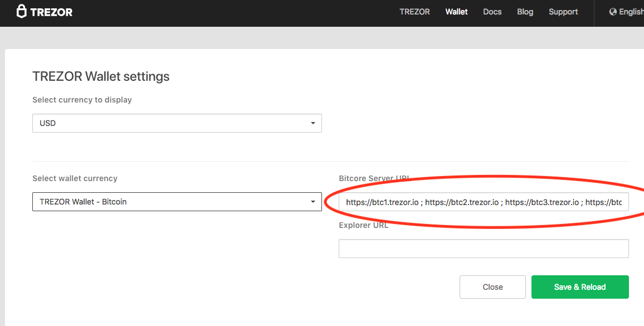Click the Select wallet currency label

(75, 178)
